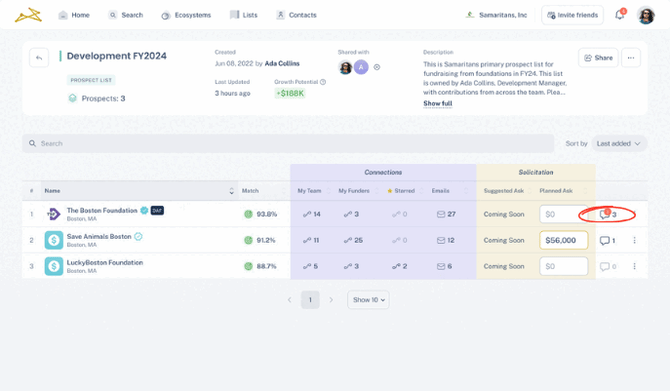The width and height of the screenshot is (670, 391).
Task: Edit Planned Ask for LuckyBoston Foundation
Action: point(564,266)
